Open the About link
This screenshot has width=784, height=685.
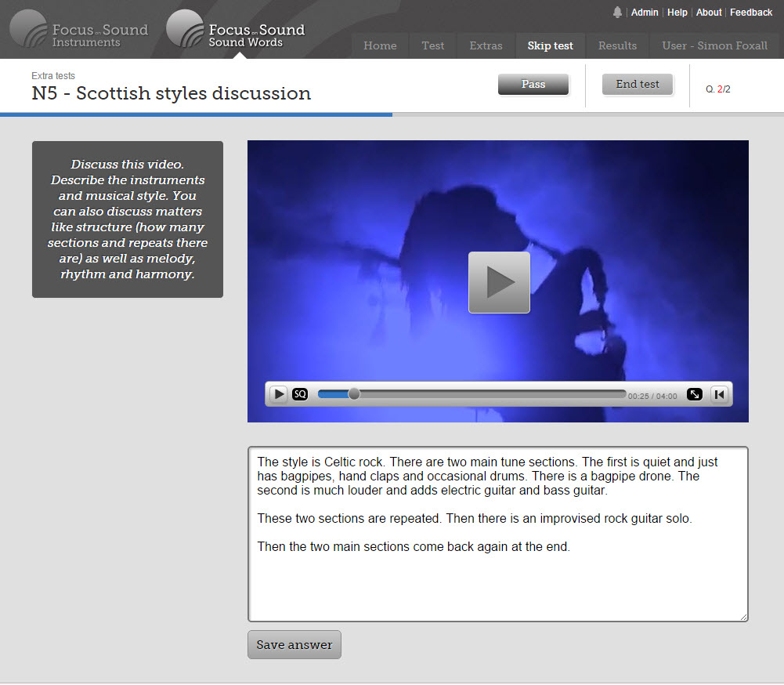[709, 13]
